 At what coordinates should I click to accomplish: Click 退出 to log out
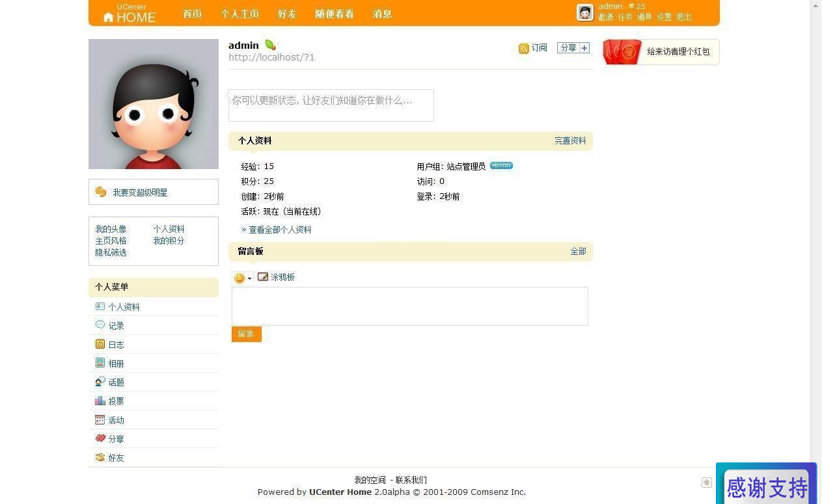(x=684, y=18)
